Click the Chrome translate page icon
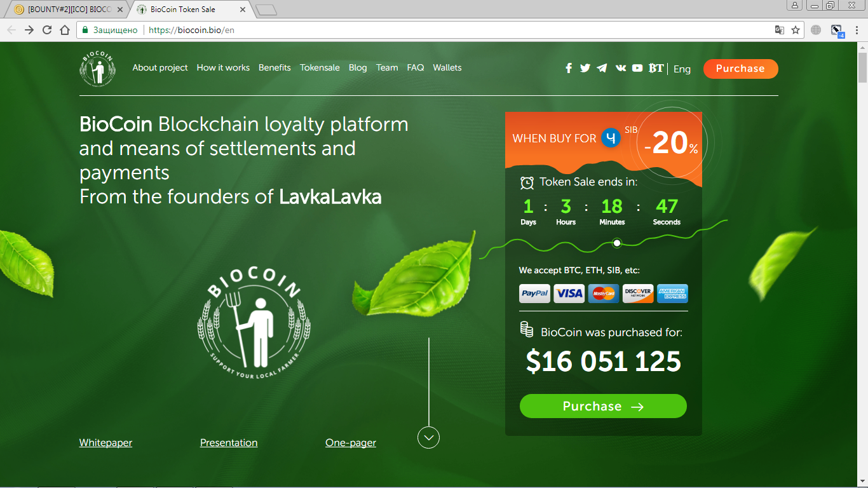This screenshot has width=868, height=488. tap(779, 30)
